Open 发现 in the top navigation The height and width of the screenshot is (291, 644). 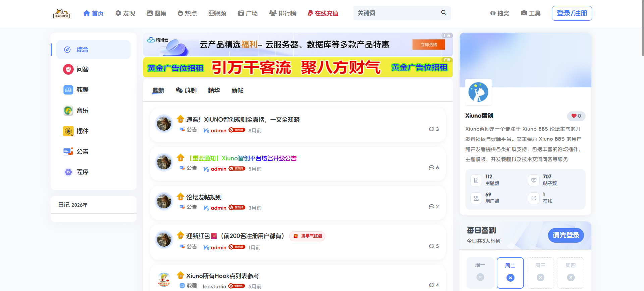pyautogui.click(x=125, y=13)
